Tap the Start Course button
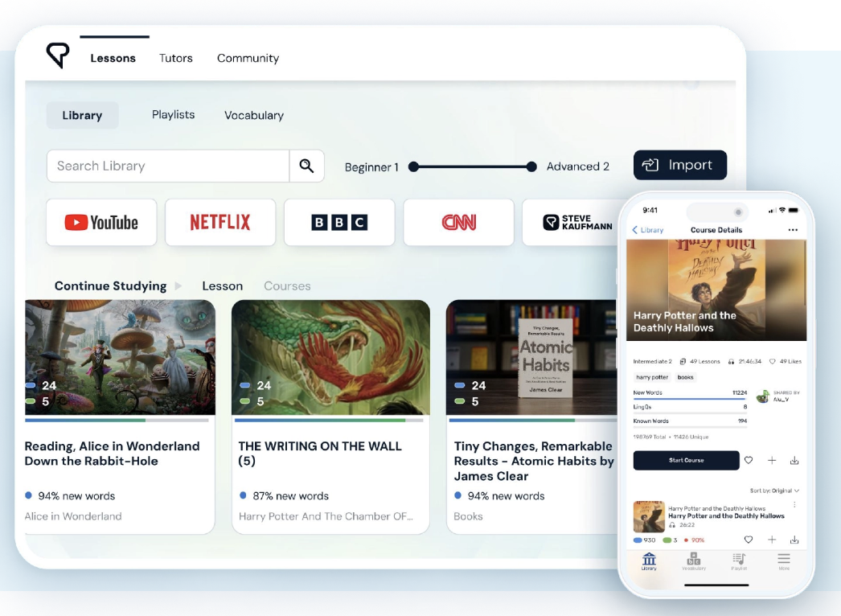The width and height of the screenshot is (841, 616). (x=686, y=460)
